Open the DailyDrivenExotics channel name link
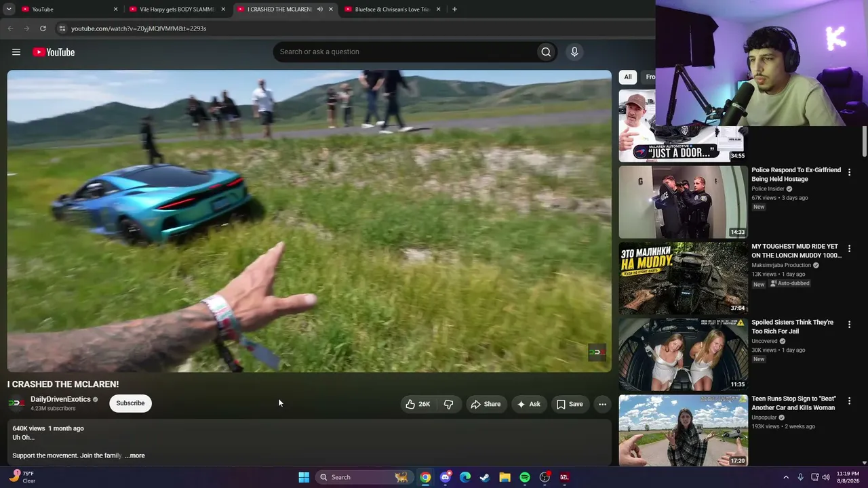Viewport: 868px width, 488px height. coord(60,399)
